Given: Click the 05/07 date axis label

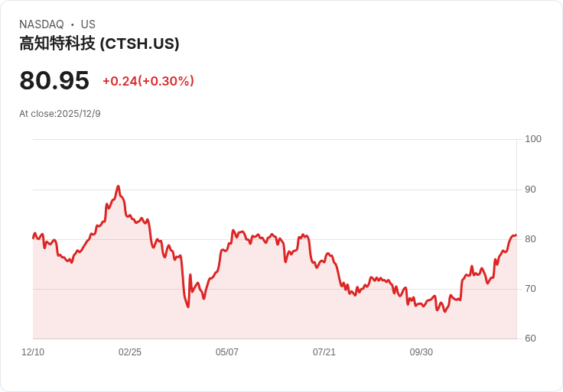Looking at the screenshot, I should point(227,352).
